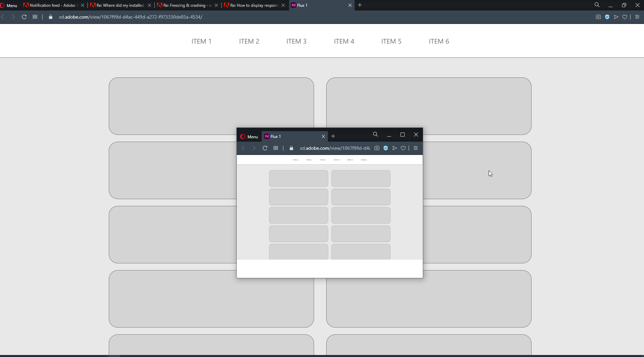
Task: Click the address bar URL field
Action: 131,17
